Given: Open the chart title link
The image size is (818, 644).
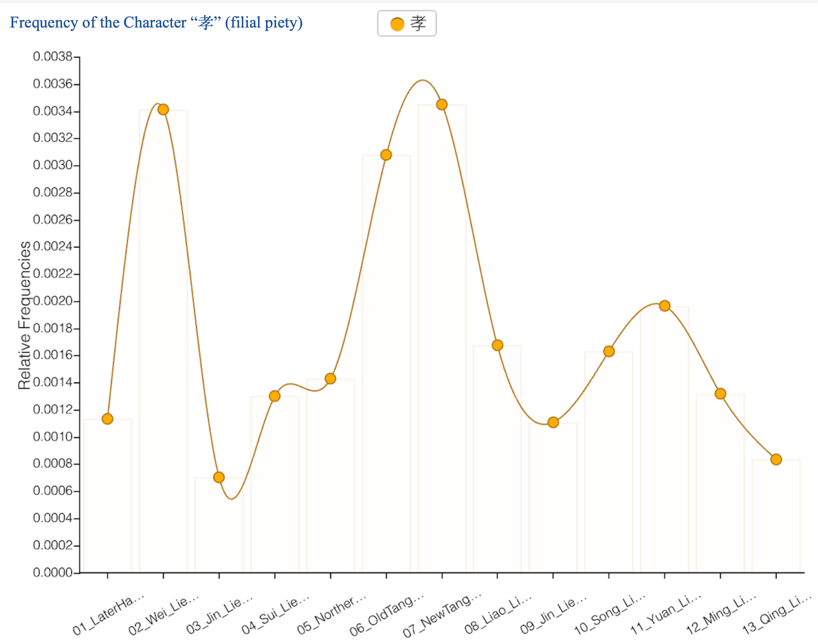Looking at the screenshot, I should pos(156,23).
